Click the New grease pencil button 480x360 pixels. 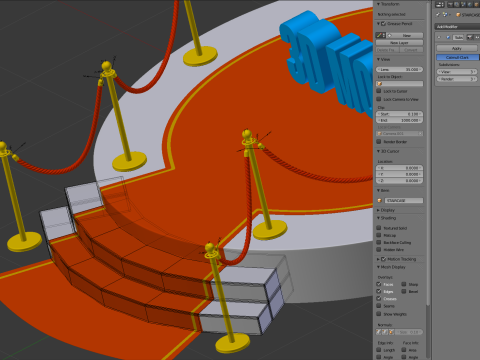tap(404, 35)
